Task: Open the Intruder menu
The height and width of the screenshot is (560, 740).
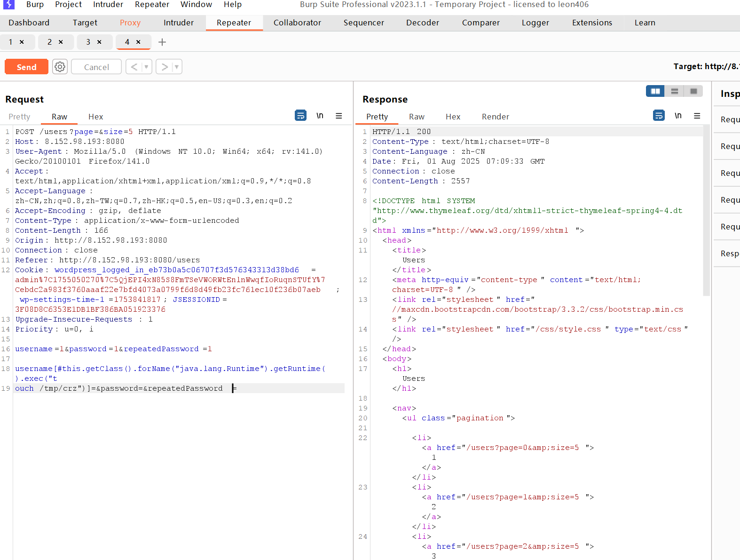Action: tap(108, 5)
